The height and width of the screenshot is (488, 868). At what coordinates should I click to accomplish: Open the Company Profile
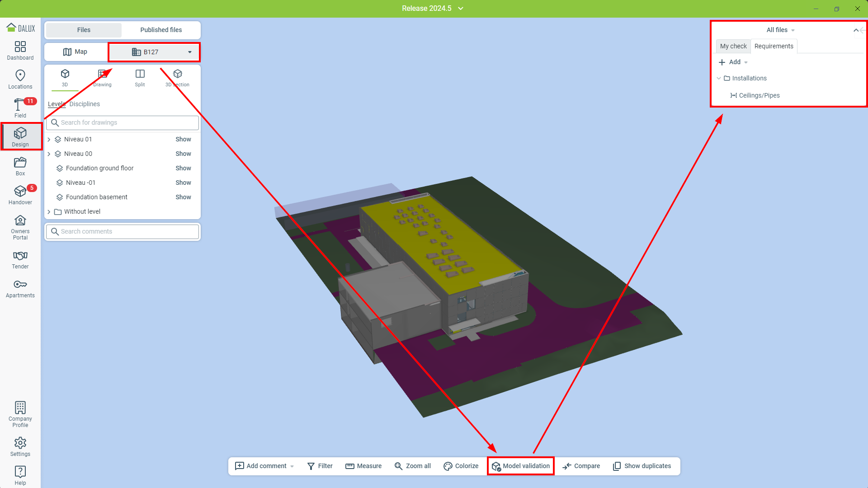click(20, 414)
